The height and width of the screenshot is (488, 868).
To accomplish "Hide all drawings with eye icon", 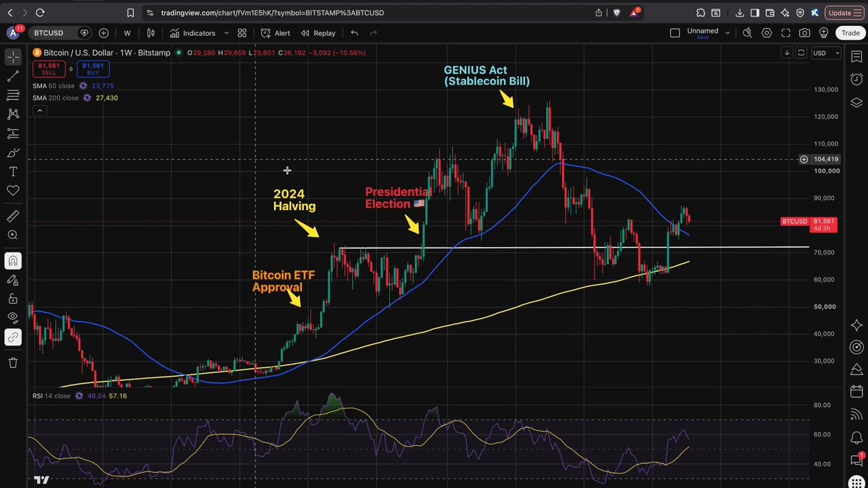I will tap(13, 317).
